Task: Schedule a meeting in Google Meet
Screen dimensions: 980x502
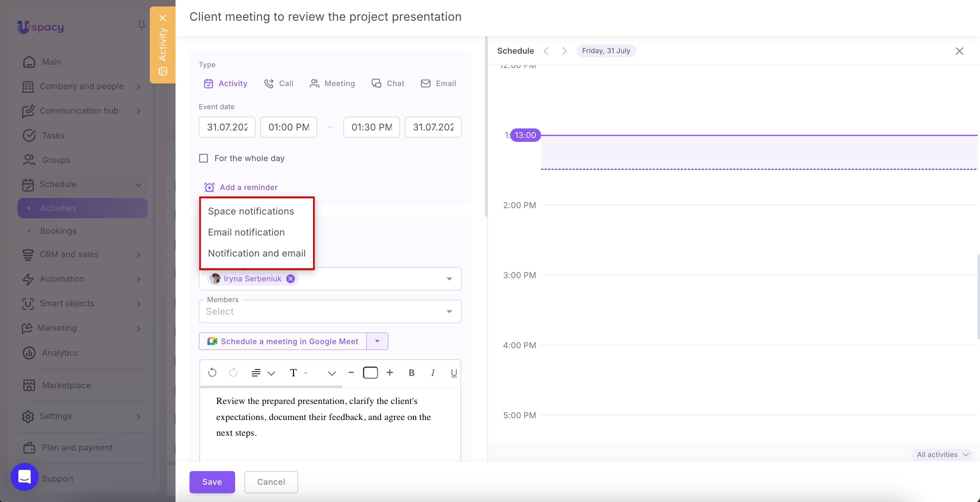Action: (x=283, y=341)
